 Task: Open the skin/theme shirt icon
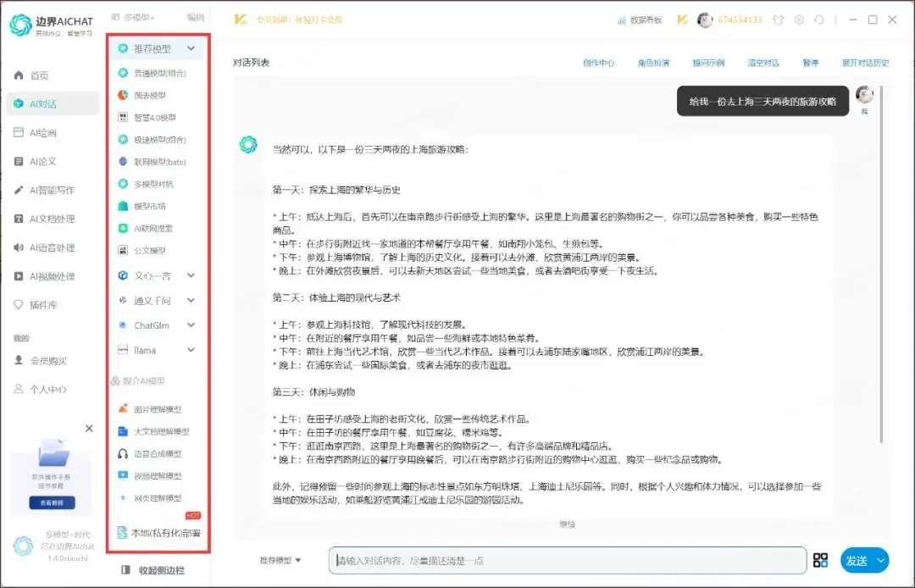click(x=778, y=19)
